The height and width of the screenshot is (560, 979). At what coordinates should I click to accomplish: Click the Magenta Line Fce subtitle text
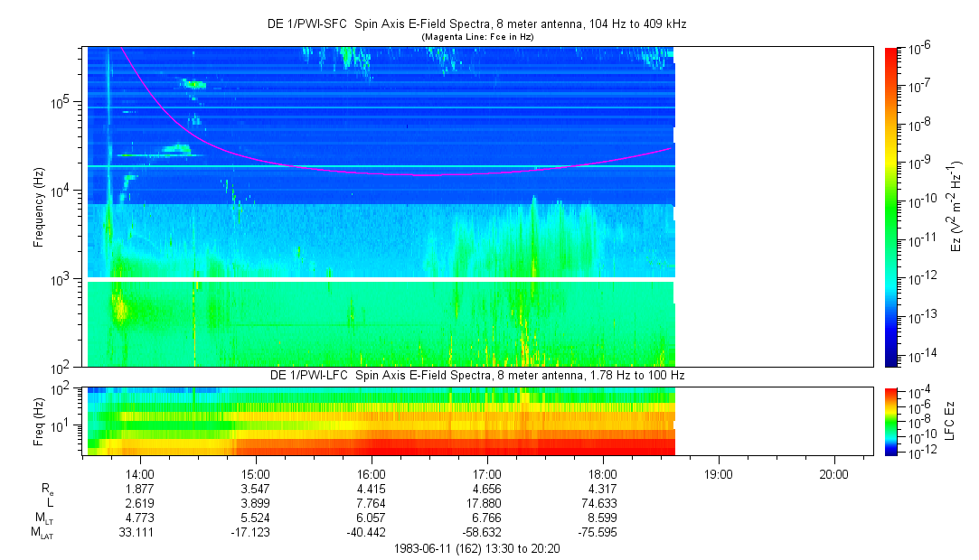(479, 36)
